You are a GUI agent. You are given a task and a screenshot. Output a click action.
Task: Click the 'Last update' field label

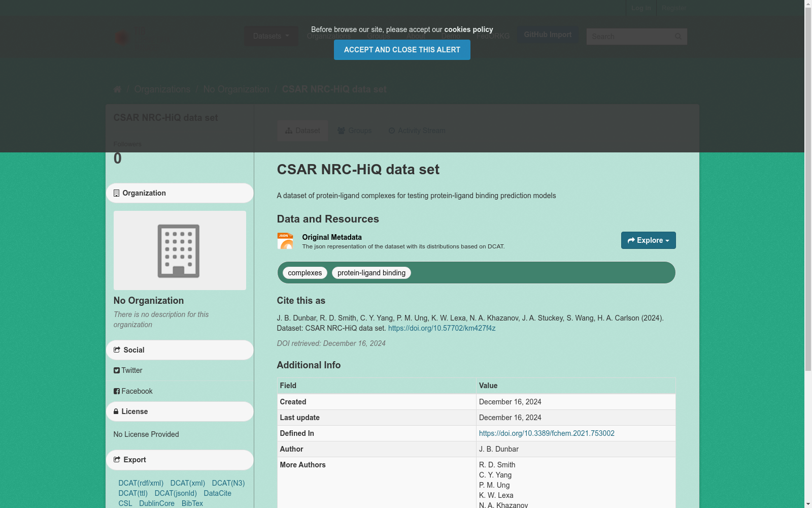(300, 418)
